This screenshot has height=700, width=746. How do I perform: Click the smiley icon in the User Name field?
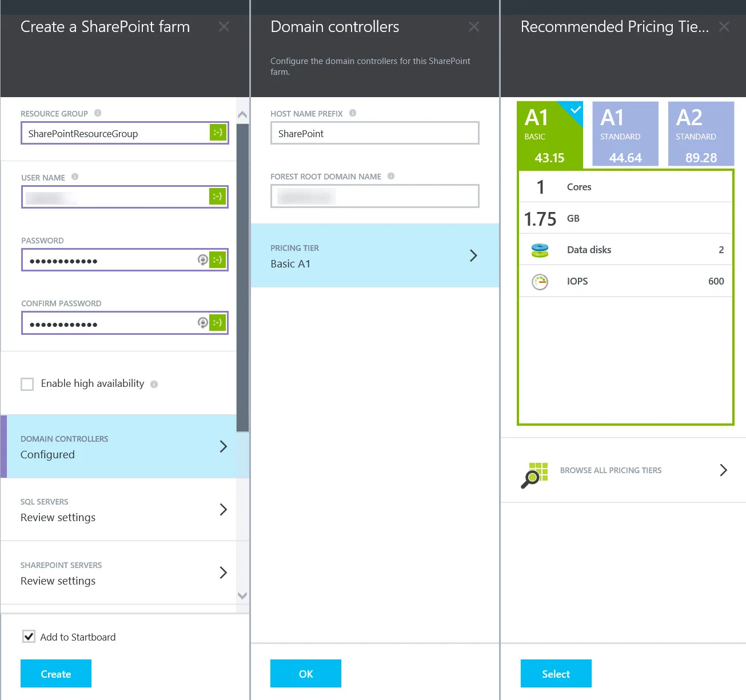217,197
